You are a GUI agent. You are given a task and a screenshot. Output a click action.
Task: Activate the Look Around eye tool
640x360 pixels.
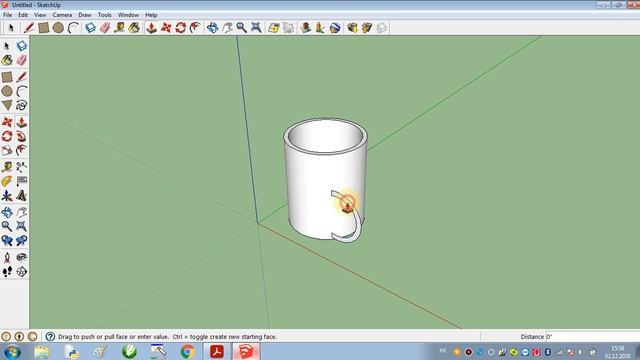[x=22, y=257]
